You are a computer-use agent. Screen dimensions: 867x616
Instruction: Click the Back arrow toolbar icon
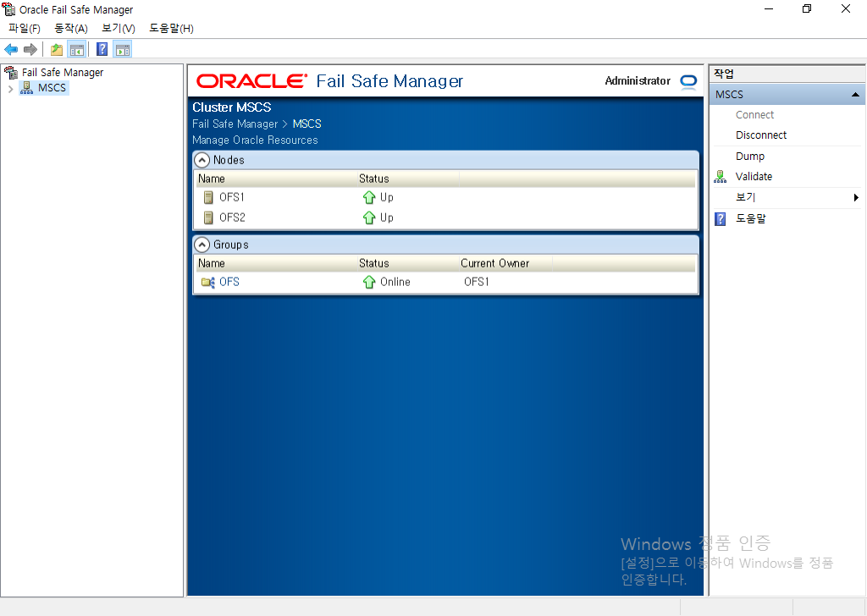click(11, 50)
